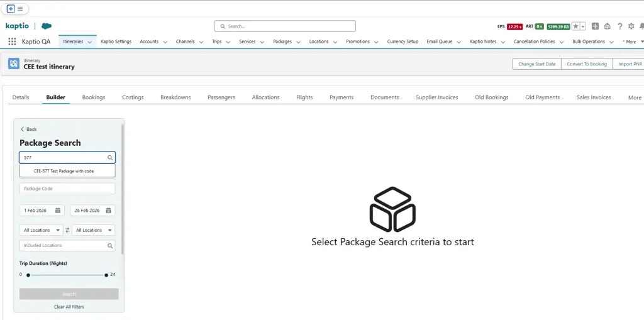Switch to the Passengers tab

pyautogui.click(x=221, y=97)
